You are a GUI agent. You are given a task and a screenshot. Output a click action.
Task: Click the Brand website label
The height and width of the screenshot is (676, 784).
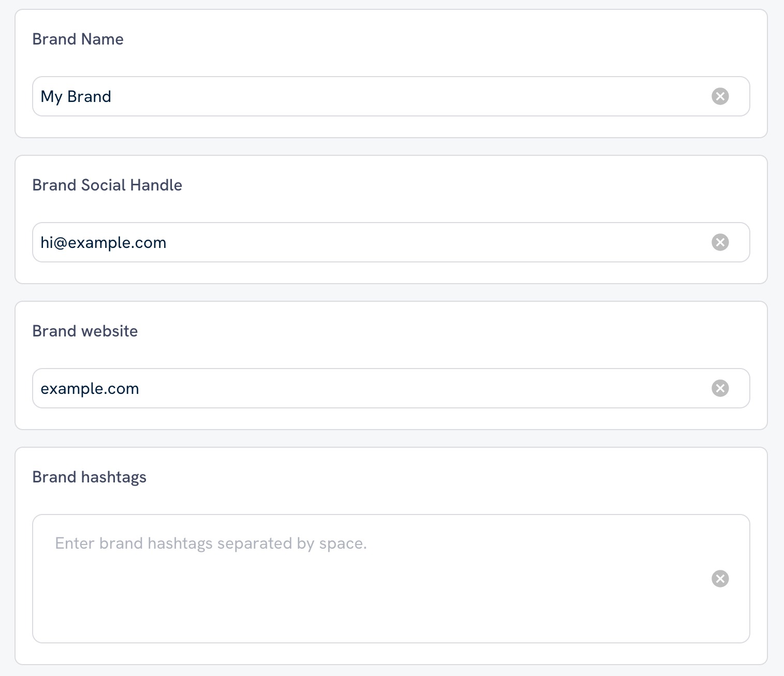point(85,331)
